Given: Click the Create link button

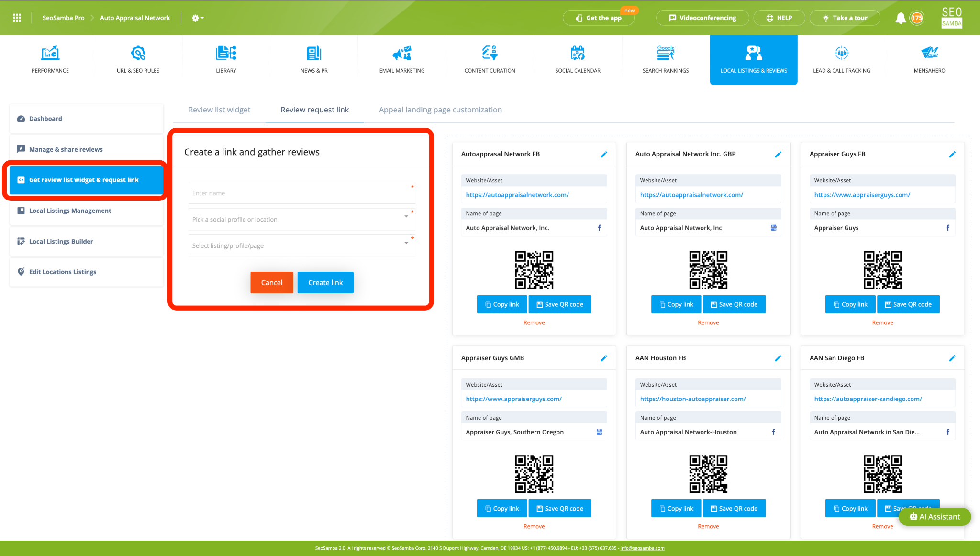Looking at the screenshot, I should pyautogui.click(x=325, y=282).
